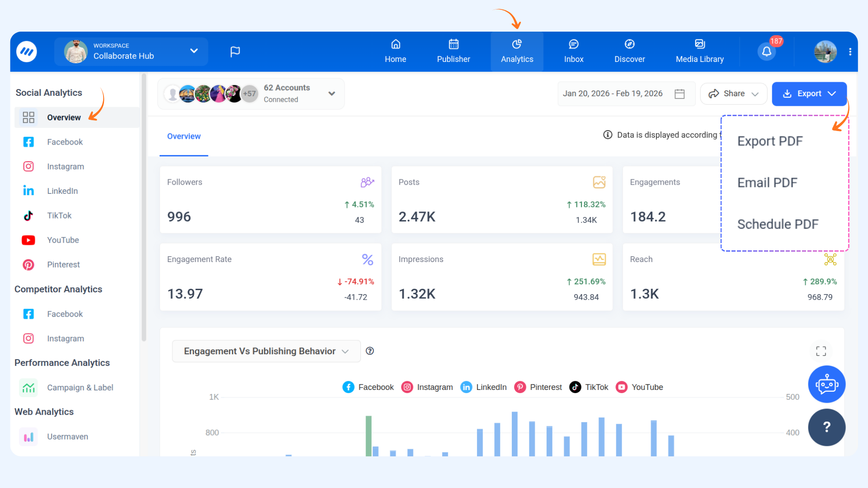Screen dimensions: 868x488
Task: Open Campaign & Label in sidebar
Action: [x=80, y=388]
